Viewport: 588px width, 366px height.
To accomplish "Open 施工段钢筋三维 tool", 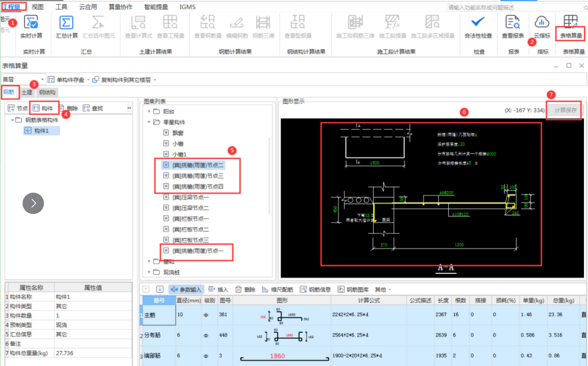I will 355,27.
